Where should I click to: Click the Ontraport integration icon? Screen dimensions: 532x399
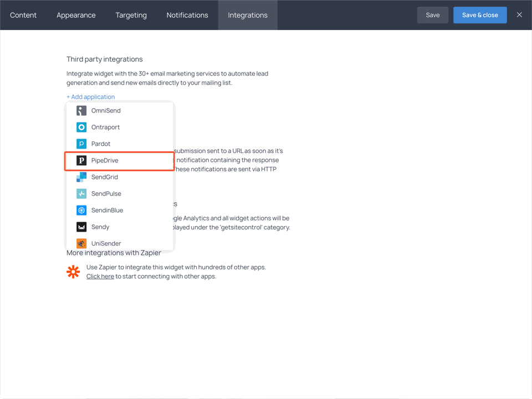81,127
